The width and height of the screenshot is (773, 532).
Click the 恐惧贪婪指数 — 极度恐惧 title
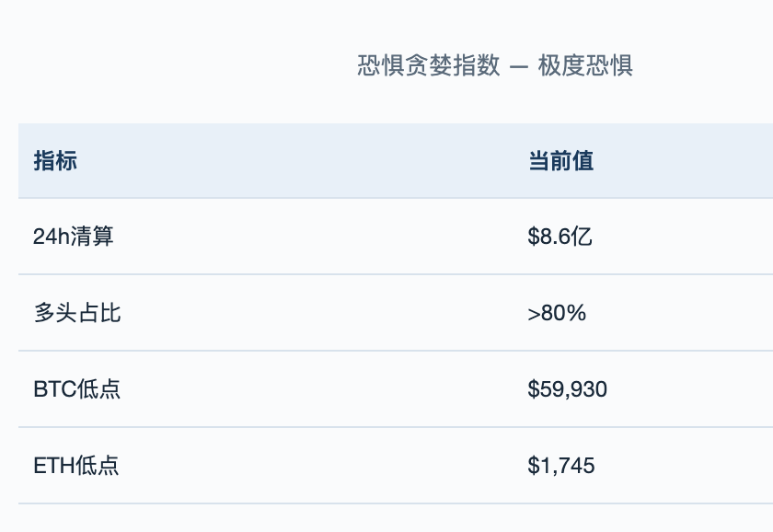click(494, 65)
